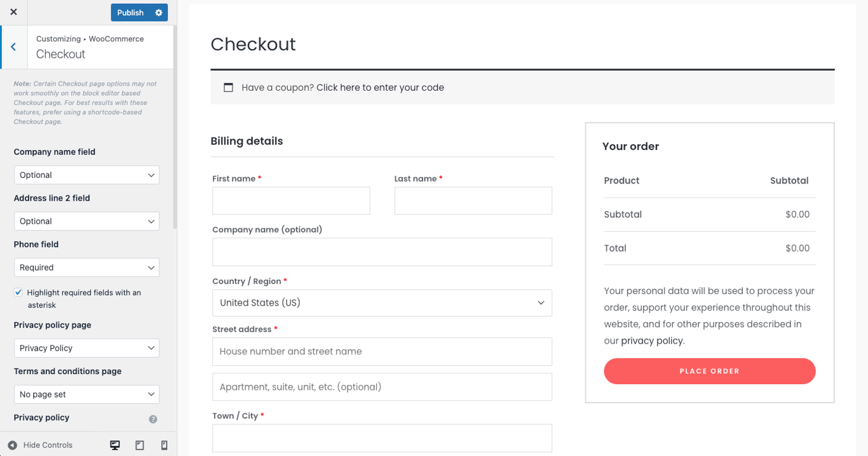The height and width of the screenshot is (456, 868).
Task: Open the Terms and conditions page dropdown
Action: pyautogui.click(x=86, y=394)
